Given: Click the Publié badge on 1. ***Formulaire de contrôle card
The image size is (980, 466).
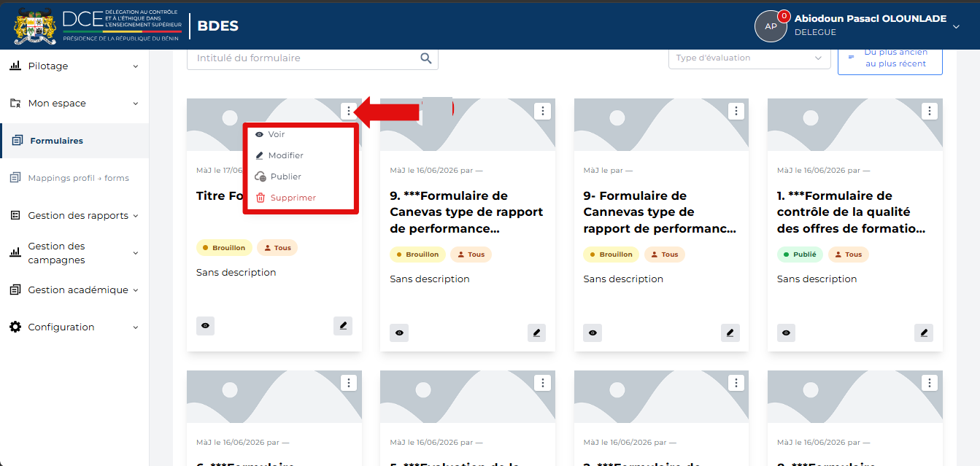Looking at the screenshot, I should pos(800,255).
